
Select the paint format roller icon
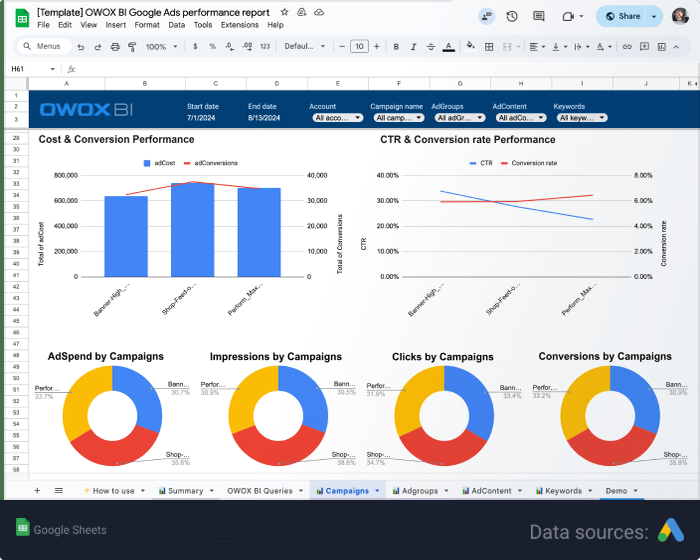click(132, 47)
